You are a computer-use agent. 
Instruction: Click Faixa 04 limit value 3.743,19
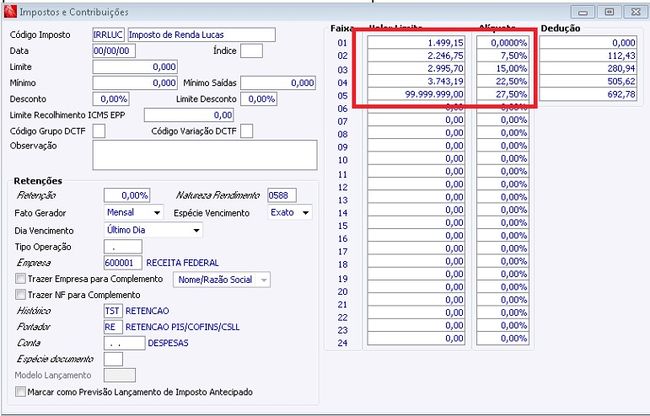(x=416, y=81)
